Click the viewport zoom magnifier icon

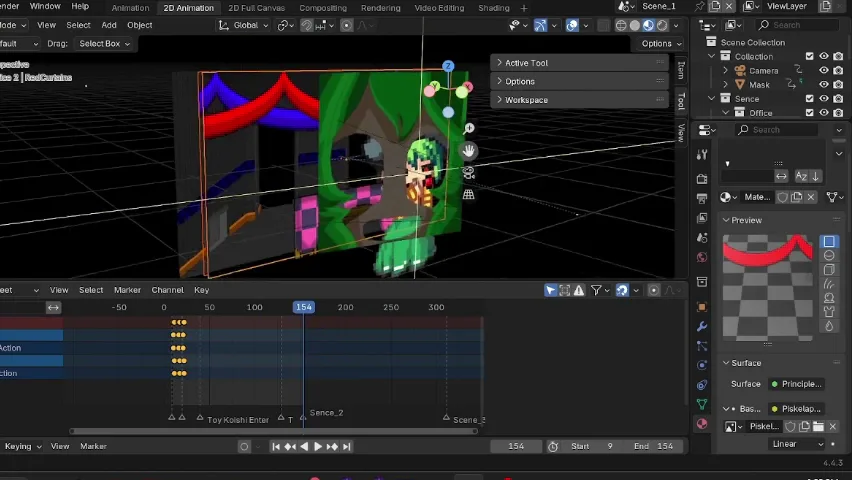(468, 129)
